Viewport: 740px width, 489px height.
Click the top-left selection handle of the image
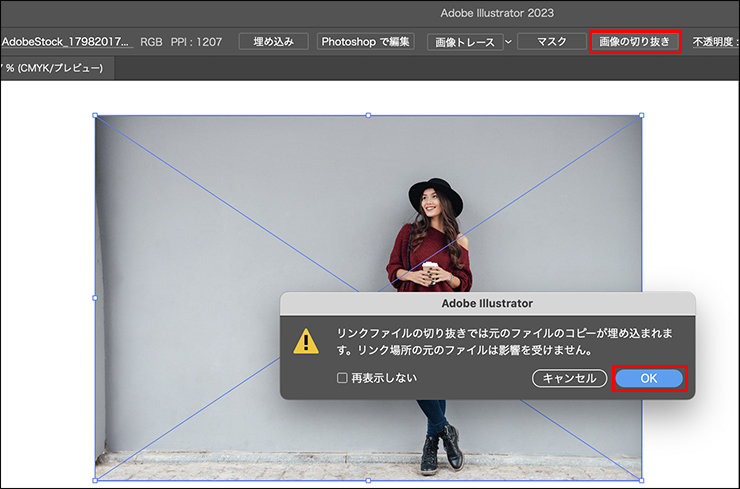point(95,116)
